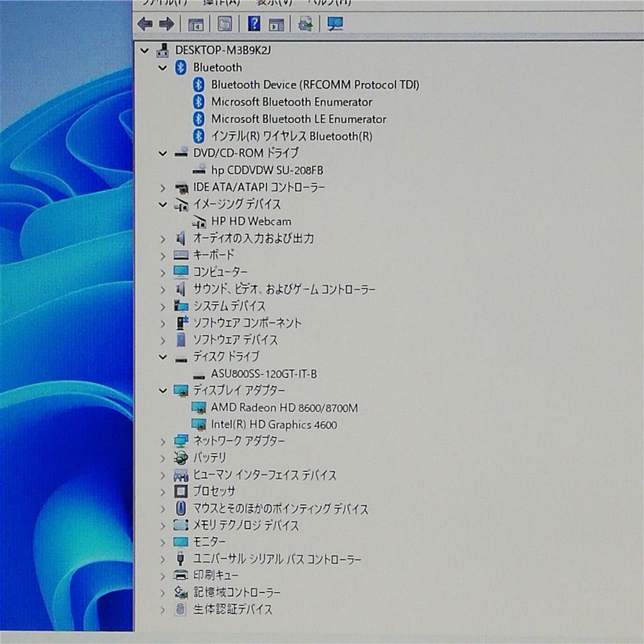Click the Back arrow toolbar icon
644x644 pixels.
[145, 24]
